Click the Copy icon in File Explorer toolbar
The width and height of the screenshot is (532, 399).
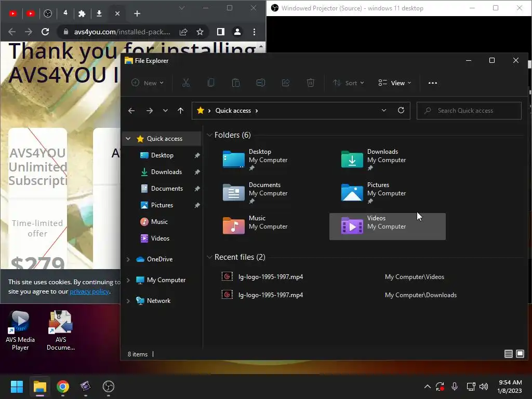pos(211,83)
